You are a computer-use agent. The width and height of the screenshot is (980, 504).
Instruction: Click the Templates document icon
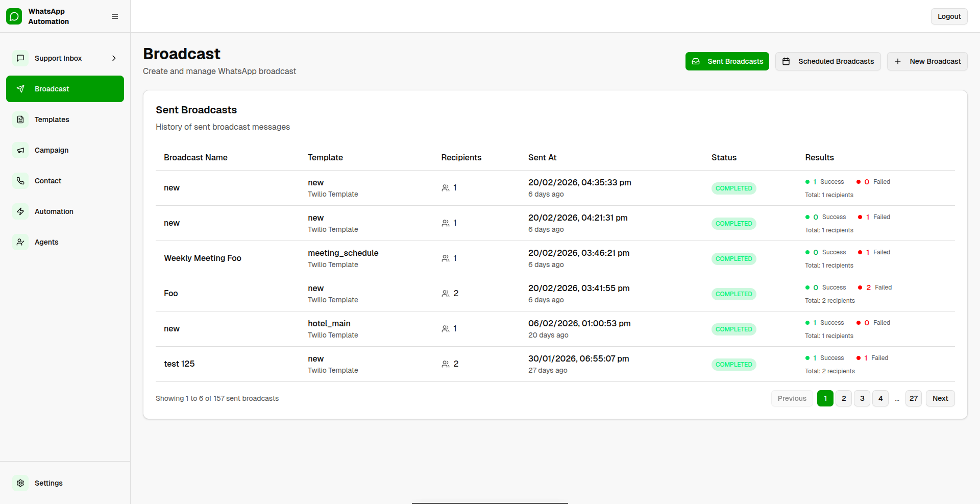tap(20, 119)
